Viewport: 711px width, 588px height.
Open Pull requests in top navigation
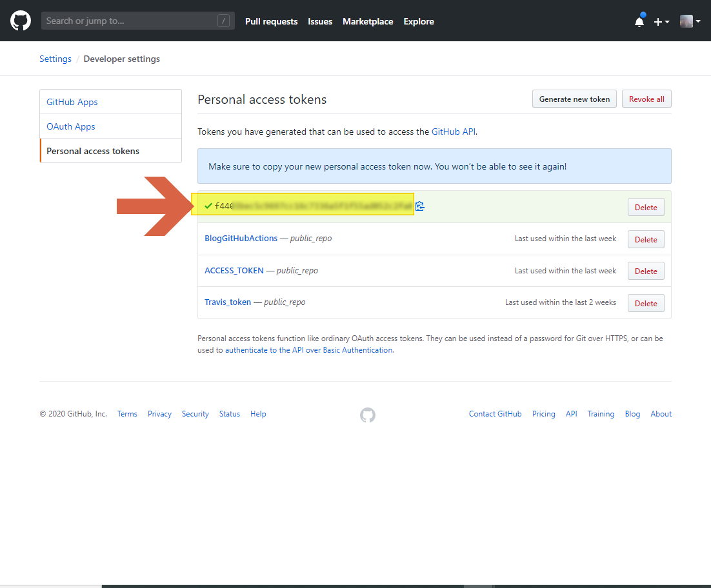[271, 21]
